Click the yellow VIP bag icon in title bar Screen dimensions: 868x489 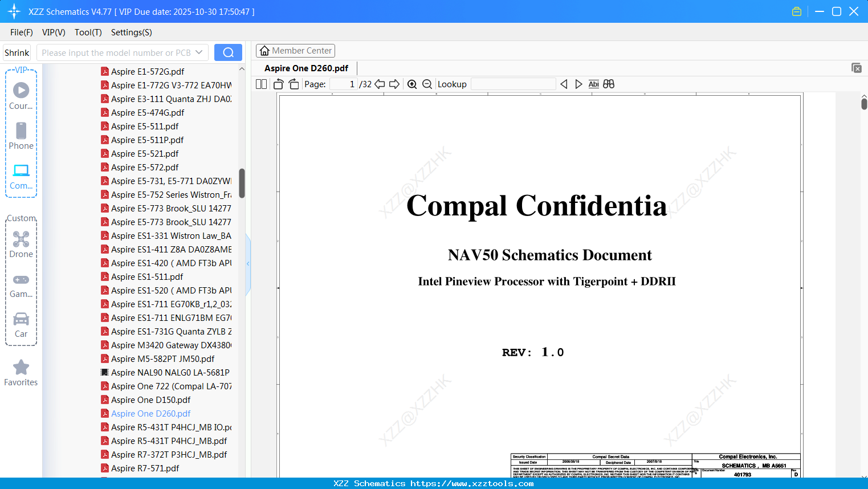(x=797, y=11)
